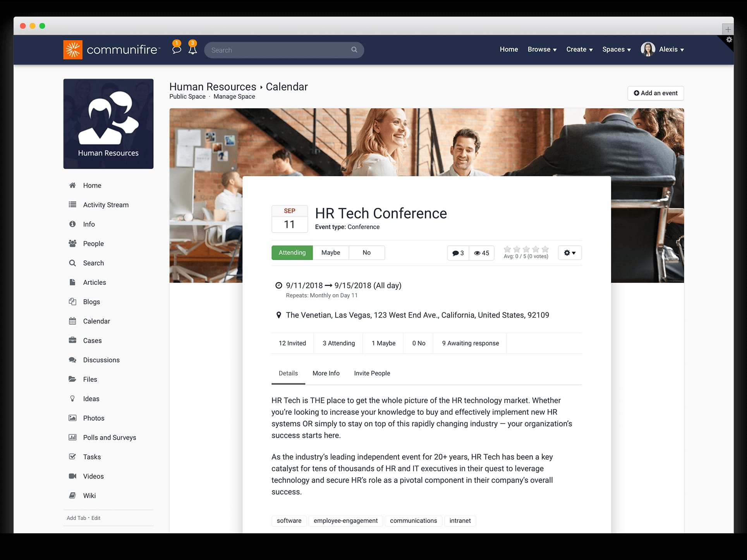The image size is (747, 560).
Task: Open the Discussions section
Action: click(x=101, y=360)
